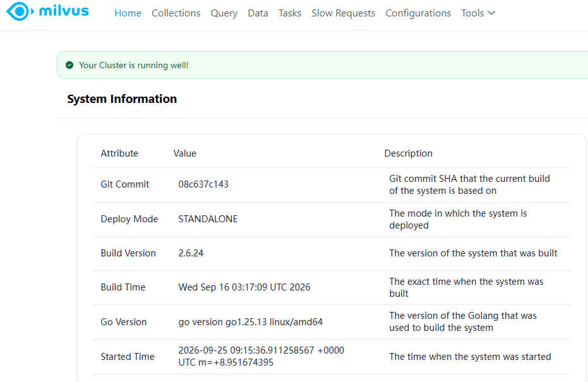Click the Description column header
This screenshot has height=382, width=588.
click(x=409, y=153)
